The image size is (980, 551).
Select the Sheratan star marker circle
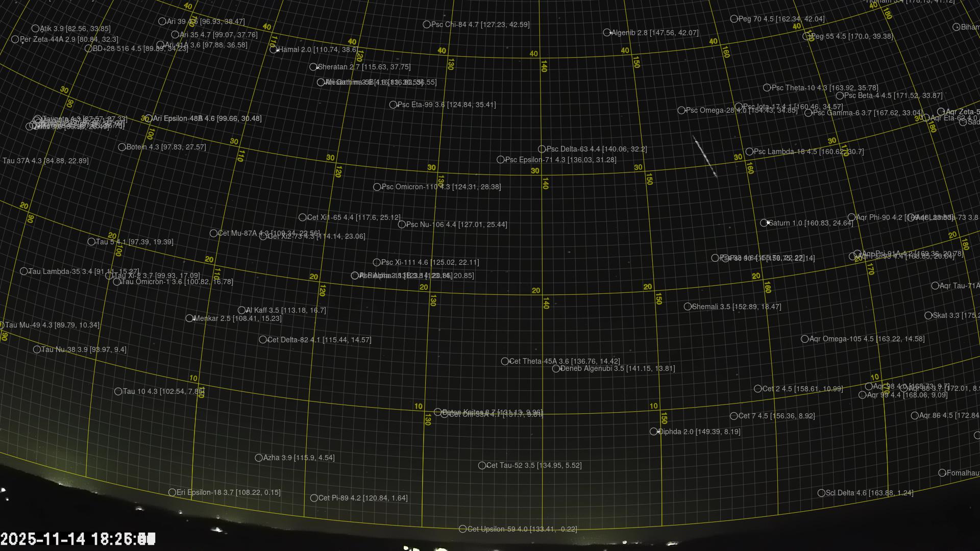point(313,67)
